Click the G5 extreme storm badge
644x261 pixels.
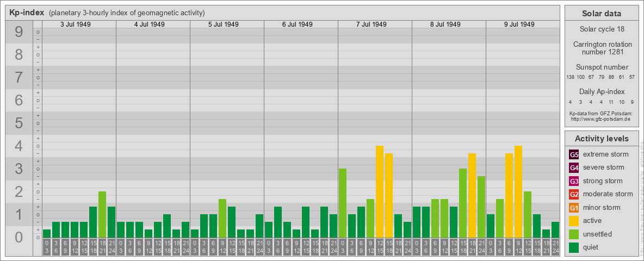click(x=574, y=155)
